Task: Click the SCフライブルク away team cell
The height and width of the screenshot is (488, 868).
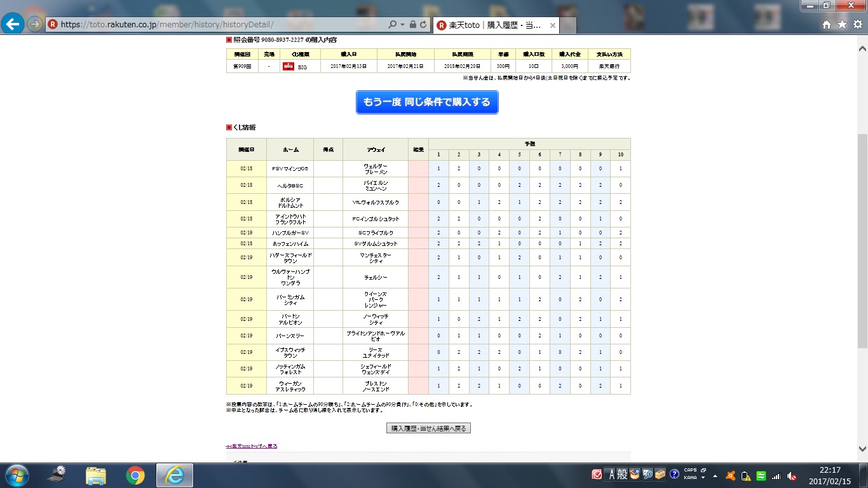Action: click(376, 233)
